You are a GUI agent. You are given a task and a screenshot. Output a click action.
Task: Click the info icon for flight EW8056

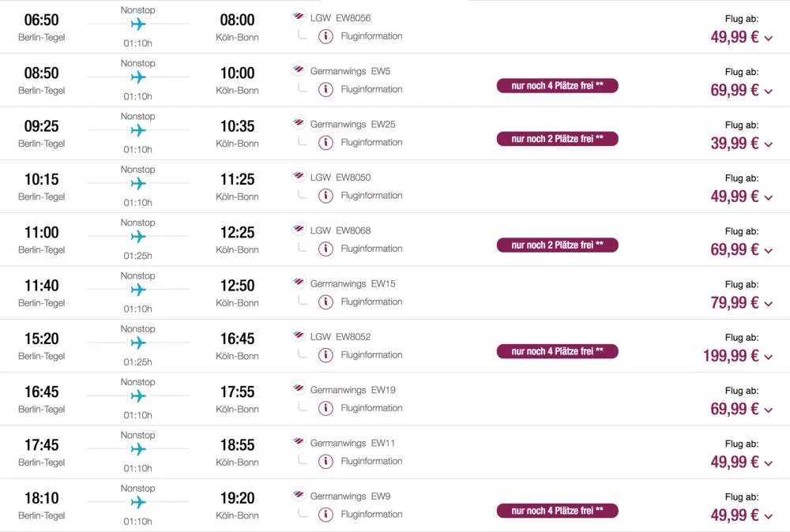click(325, 36)
